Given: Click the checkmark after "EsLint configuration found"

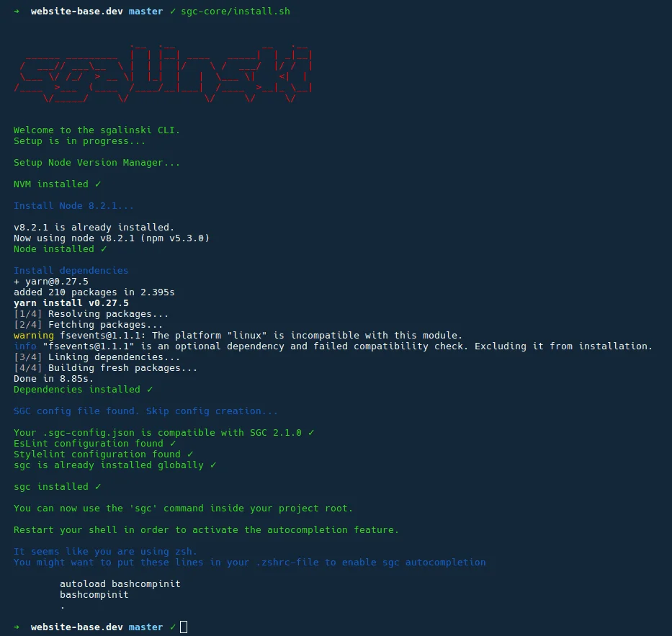Looking at the screenshot, I should point(173,444).
